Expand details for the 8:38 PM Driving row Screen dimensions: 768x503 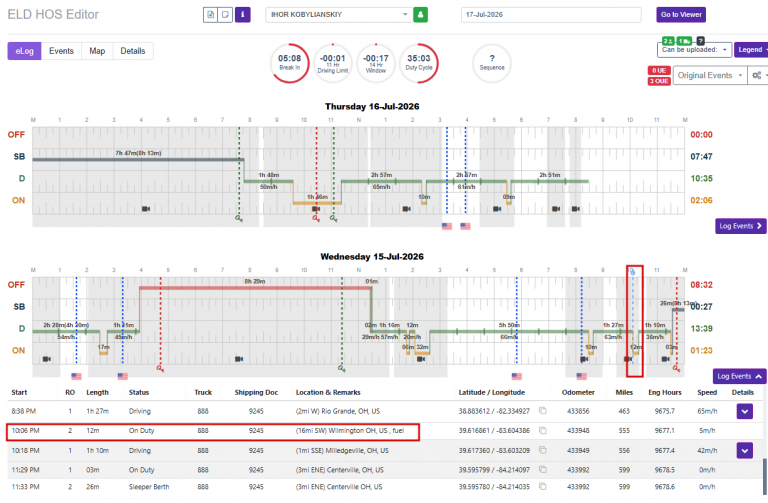coord(744,411)
